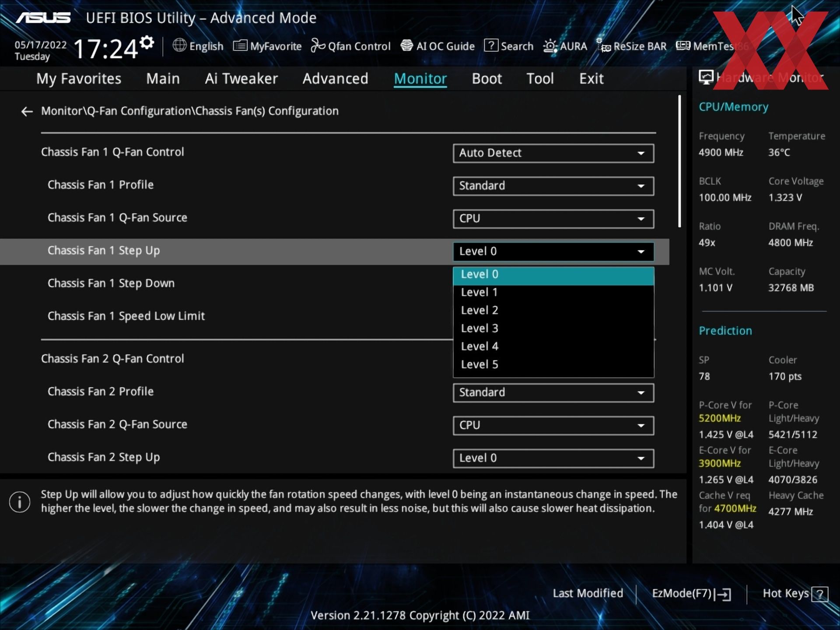Click the Version 2.21.1278 copyright text
This screenshot has width=840, height=630.
(x=420, y=616)
